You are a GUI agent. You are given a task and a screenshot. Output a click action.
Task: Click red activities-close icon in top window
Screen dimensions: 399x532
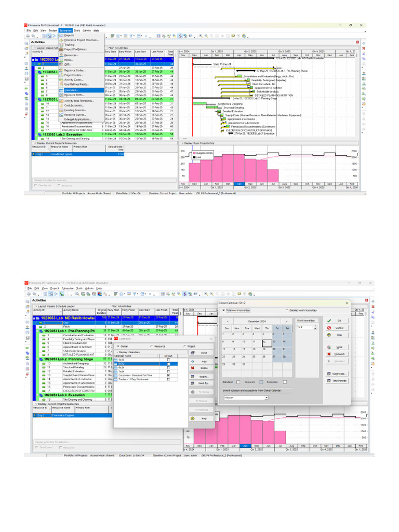(357, 42)
